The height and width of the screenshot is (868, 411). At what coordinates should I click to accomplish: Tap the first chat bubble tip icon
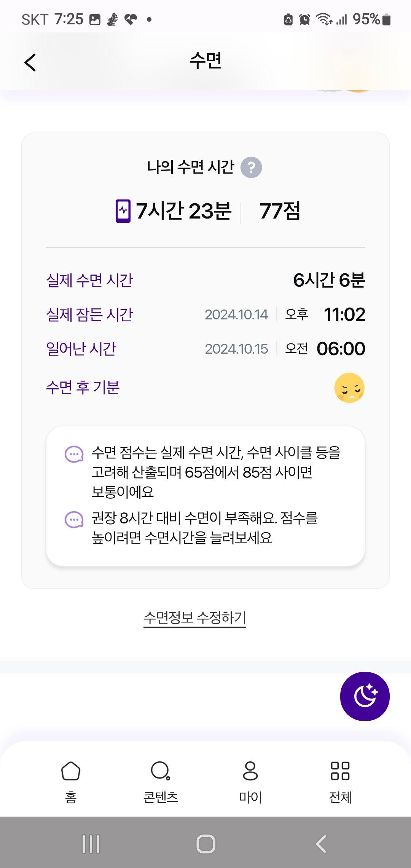point(74,454)
